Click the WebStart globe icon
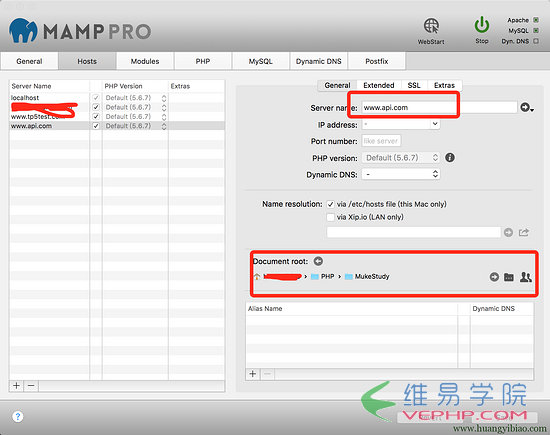 tap(431, 26)
